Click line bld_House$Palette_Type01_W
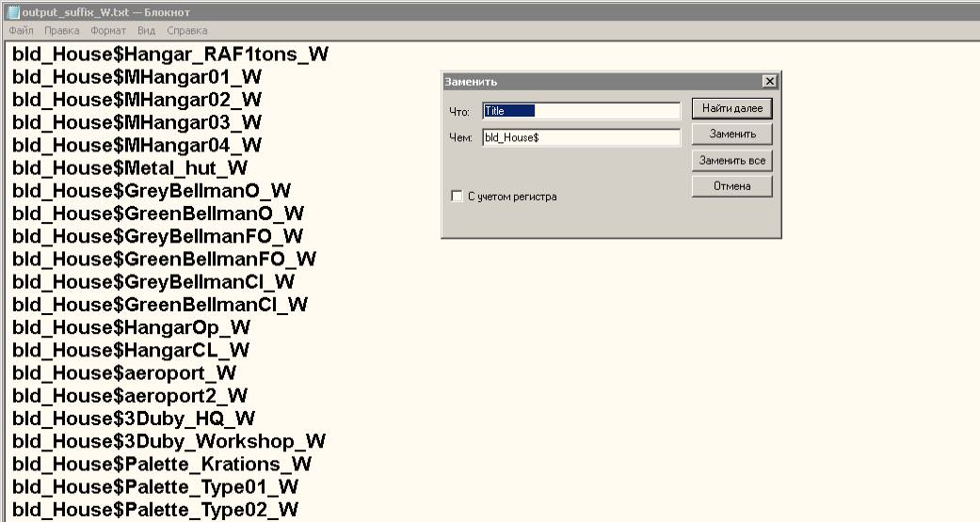The width and height of the screenshot is (980, 522). pos(155,487)
